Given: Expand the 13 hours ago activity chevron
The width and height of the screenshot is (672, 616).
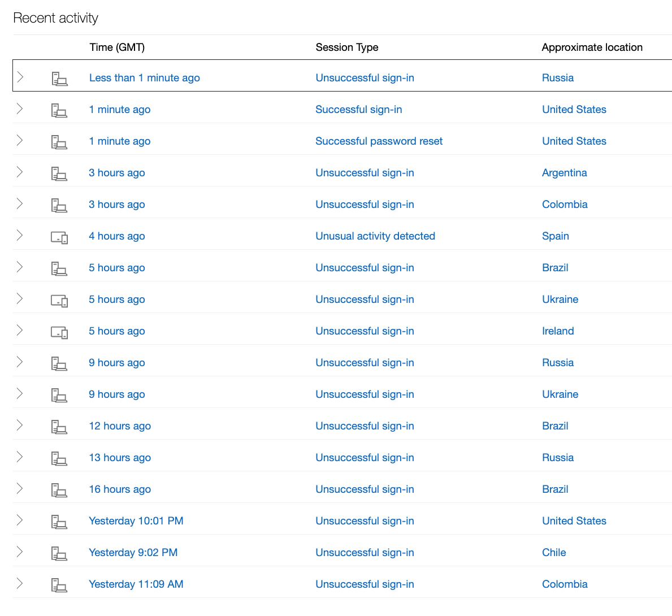Looking at the screenshot, I should 20,457.
